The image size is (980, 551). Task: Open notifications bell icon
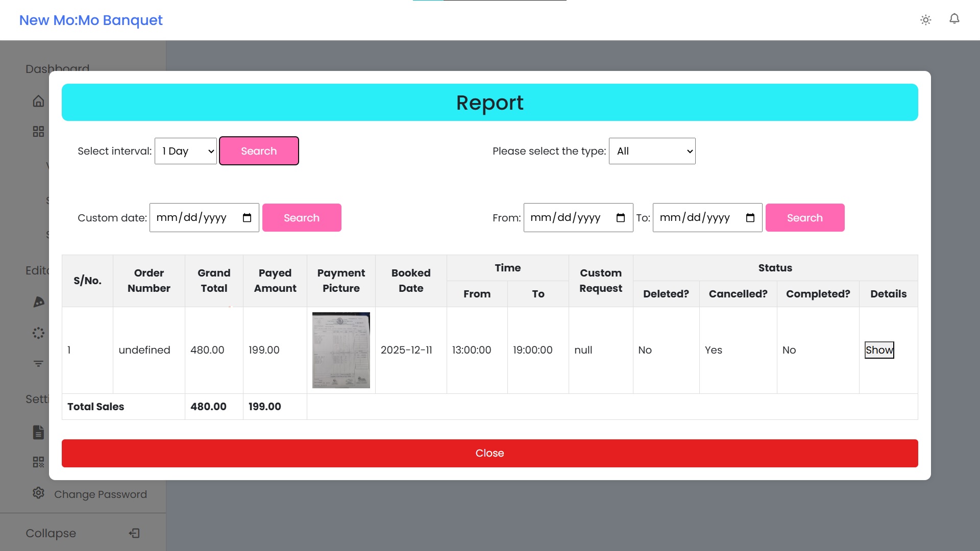pos(954,19)
